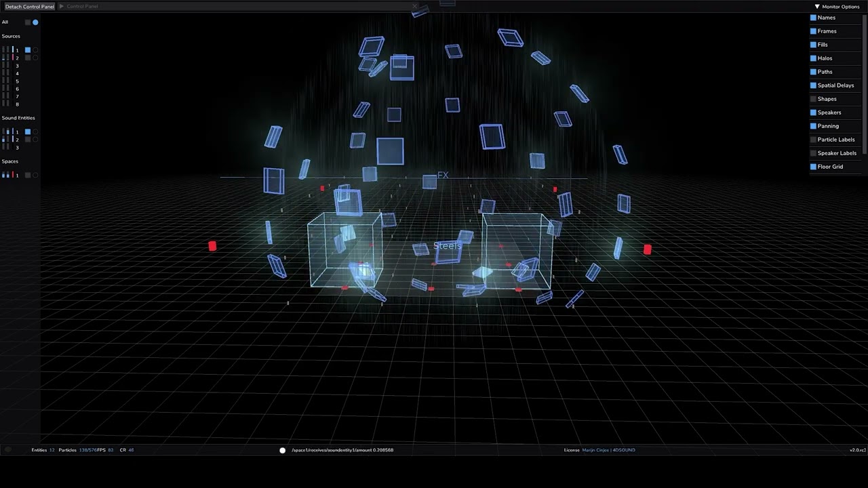Click the Monitor Options panel scrollbar
868x488 pixels.
[x=865, y=85]
